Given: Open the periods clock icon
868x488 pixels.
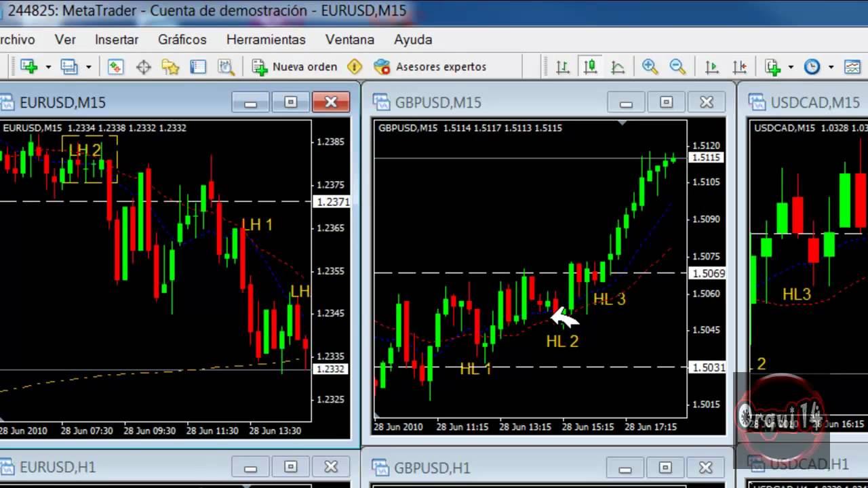Looking at the screenshot, I should tap(812, 66).
